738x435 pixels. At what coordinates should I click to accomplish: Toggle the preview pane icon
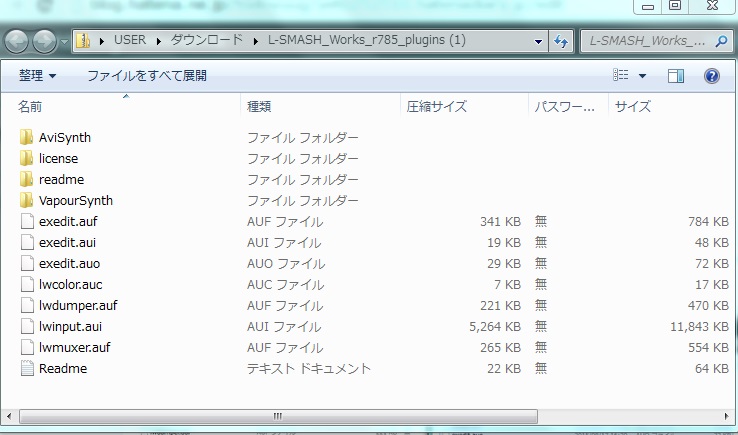tap(676, 76)
